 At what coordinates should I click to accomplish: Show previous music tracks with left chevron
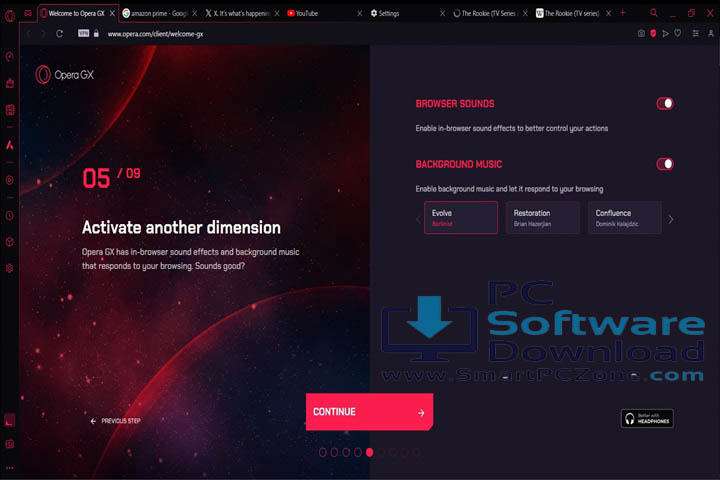(x=418, y=220)
